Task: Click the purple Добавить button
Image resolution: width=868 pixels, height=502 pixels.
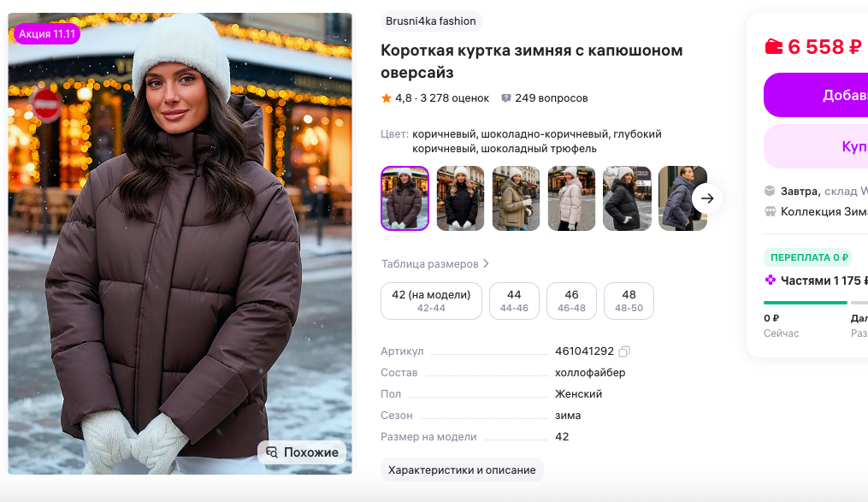Action: [x=816, y=95]
